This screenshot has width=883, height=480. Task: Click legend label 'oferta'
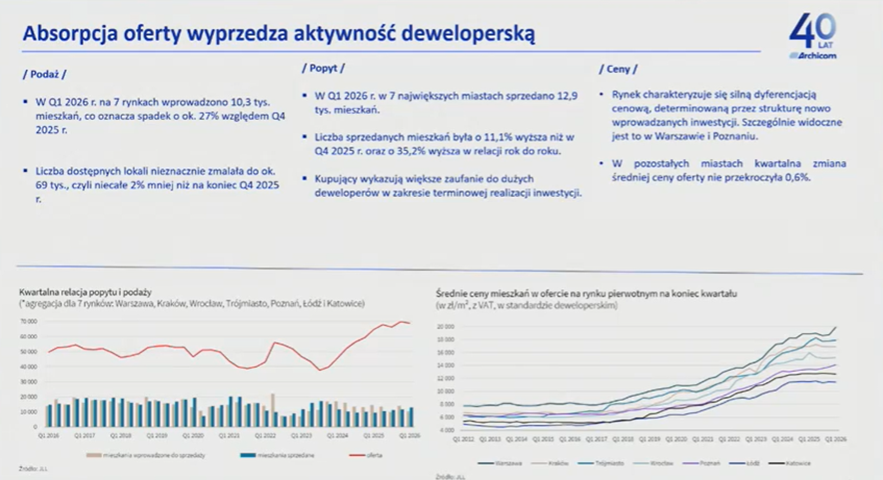[374, 455]
